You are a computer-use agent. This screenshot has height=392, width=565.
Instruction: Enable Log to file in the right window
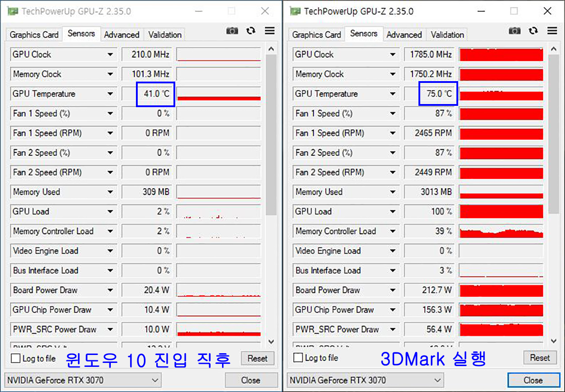[298, 358]
